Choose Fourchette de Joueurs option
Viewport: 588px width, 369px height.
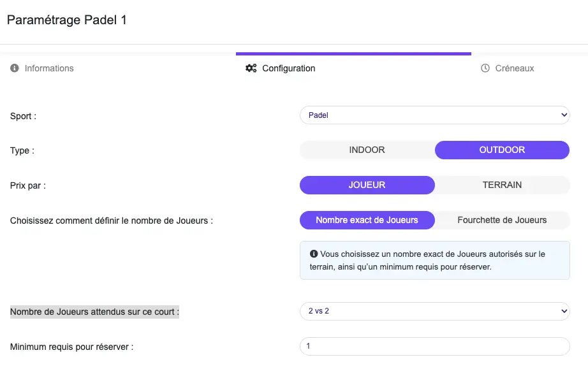502,220
